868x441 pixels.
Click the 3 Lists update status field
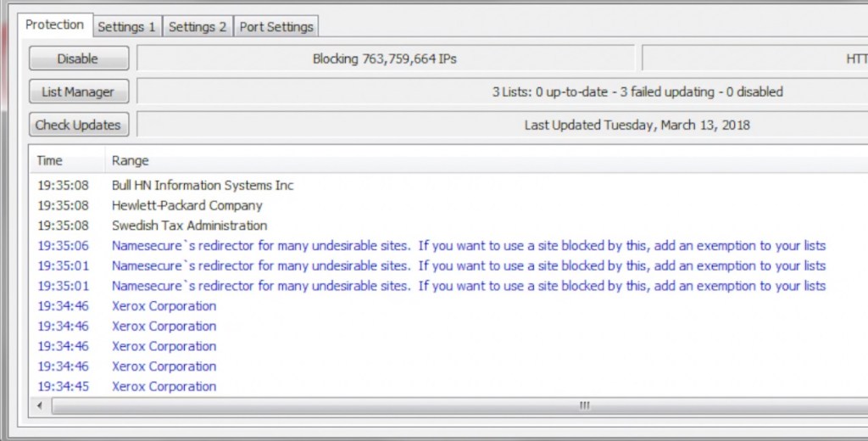pos(502,92)
